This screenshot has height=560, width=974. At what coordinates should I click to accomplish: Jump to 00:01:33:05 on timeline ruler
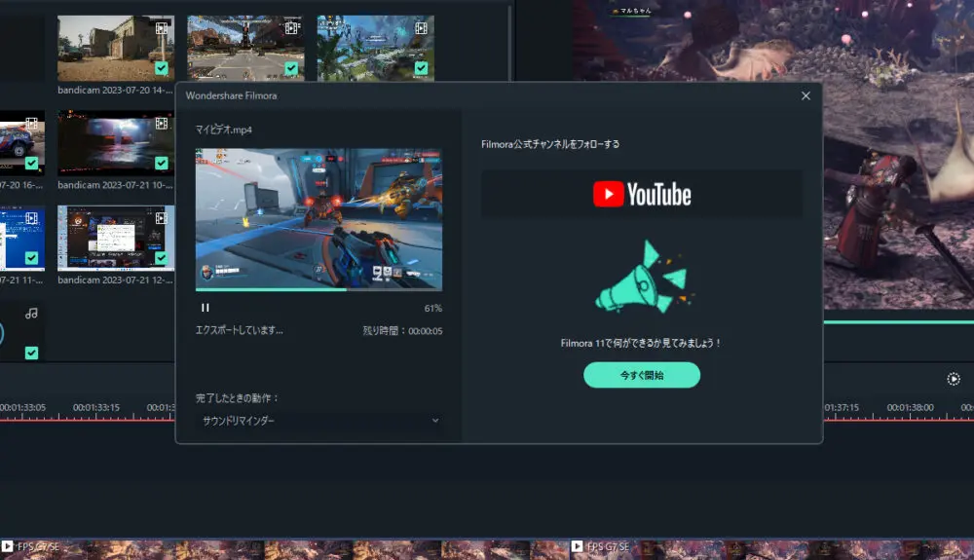[x=23, y=408]
